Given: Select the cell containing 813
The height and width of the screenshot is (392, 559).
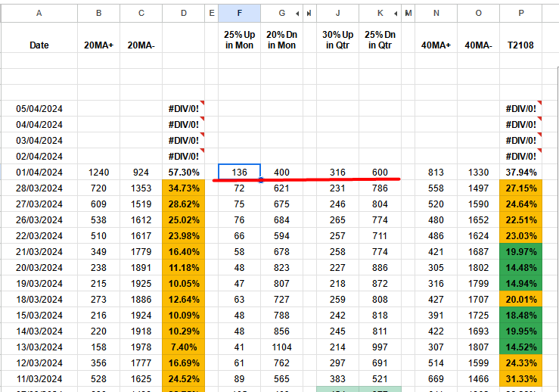Looking at the screenshot, I should coord(436,173).
